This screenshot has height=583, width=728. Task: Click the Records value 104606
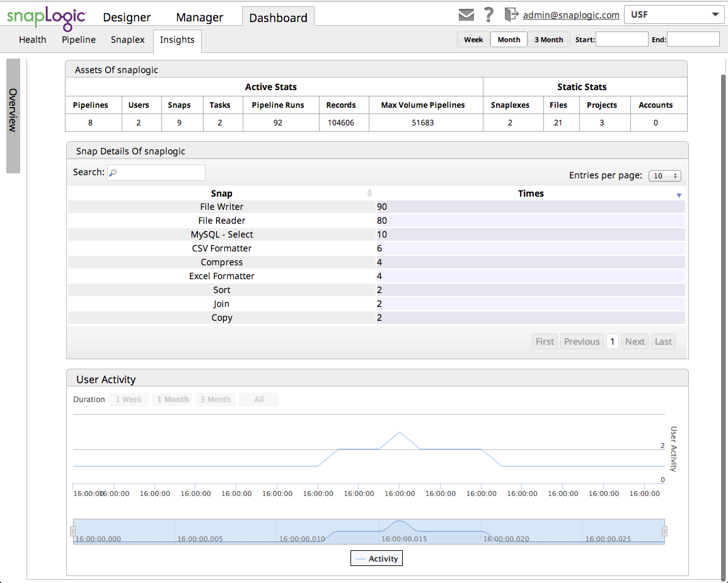[341, 122]
